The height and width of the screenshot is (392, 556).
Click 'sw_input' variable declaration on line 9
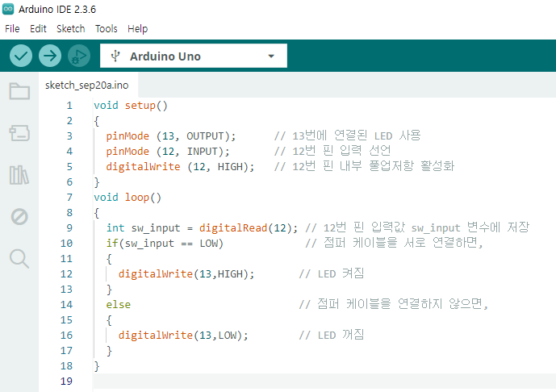(x=156, y=228)
